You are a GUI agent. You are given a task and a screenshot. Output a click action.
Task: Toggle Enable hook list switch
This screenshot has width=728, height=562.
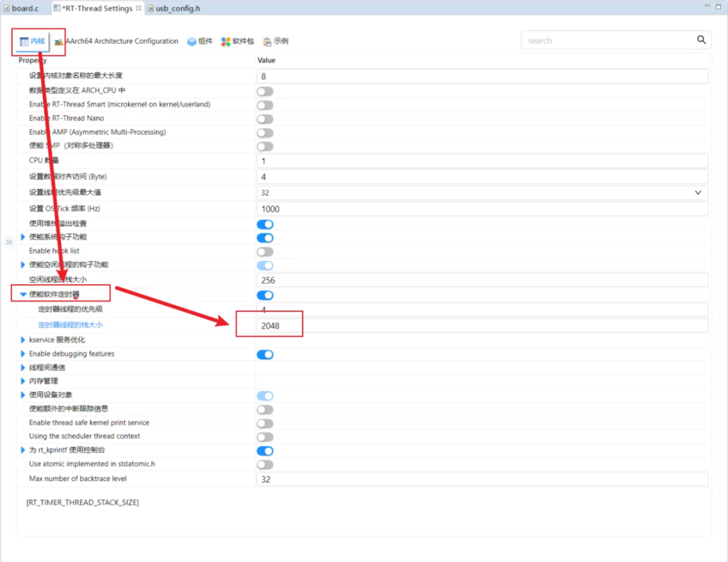pos(265,252)
